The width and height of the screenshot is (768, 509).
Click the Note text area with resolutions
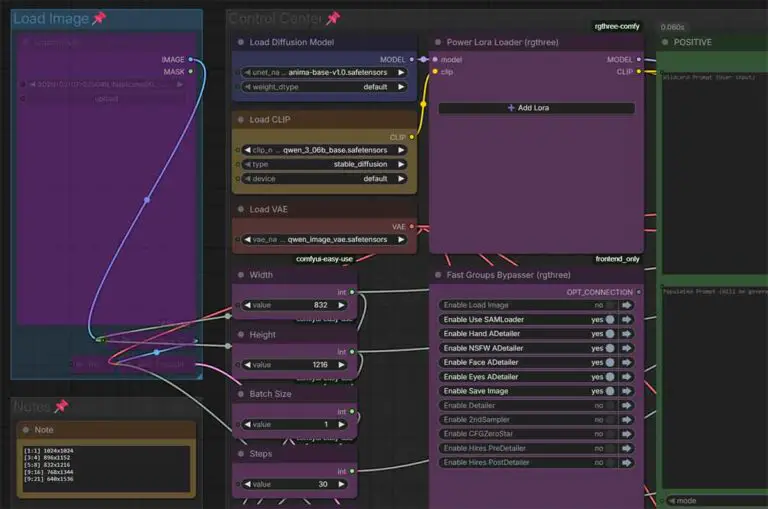(106, 468)
